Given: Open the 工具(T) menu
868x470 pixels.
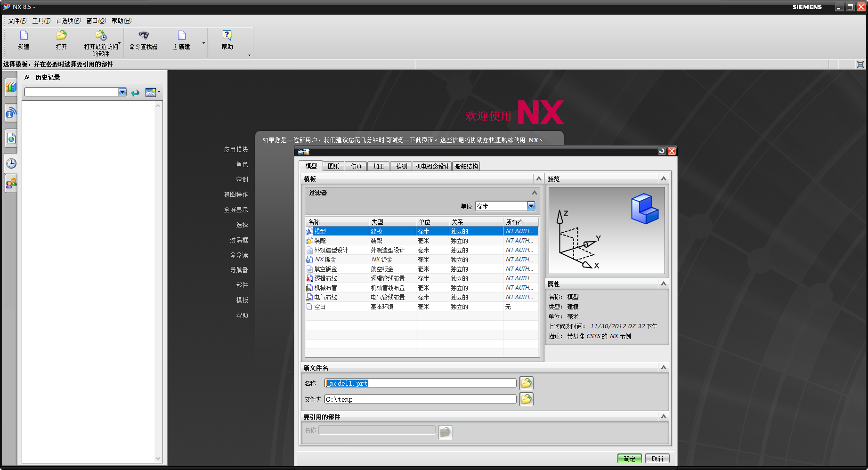Looking at the screenshot, I should tap(41, 21).
